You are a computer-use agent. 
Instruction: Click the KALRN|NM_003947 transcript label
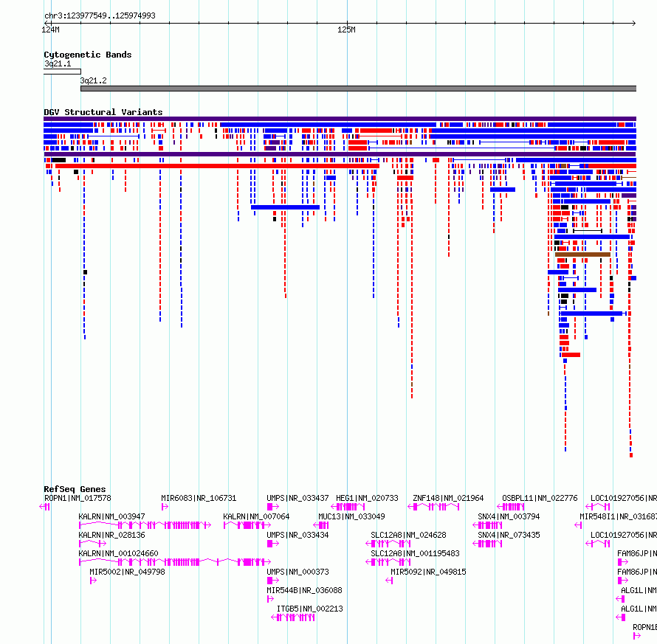point(111,516)
